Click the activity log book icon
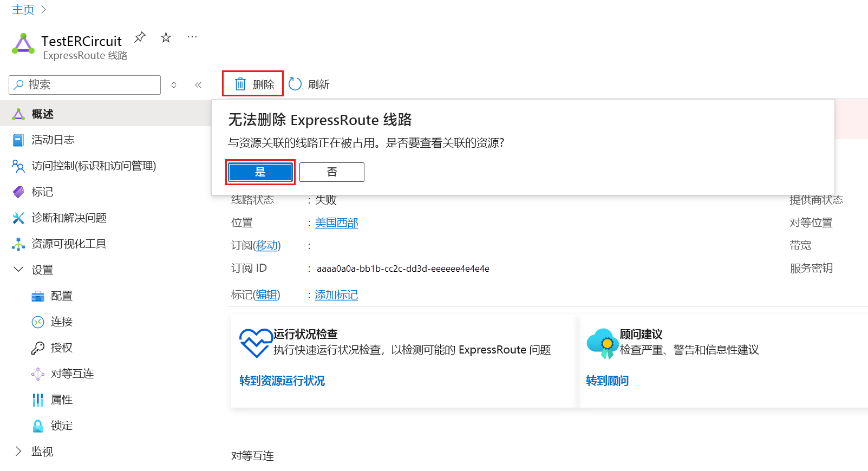Image resolution: width=868 pixels, height=471 pixels. [x=18, y=140]
